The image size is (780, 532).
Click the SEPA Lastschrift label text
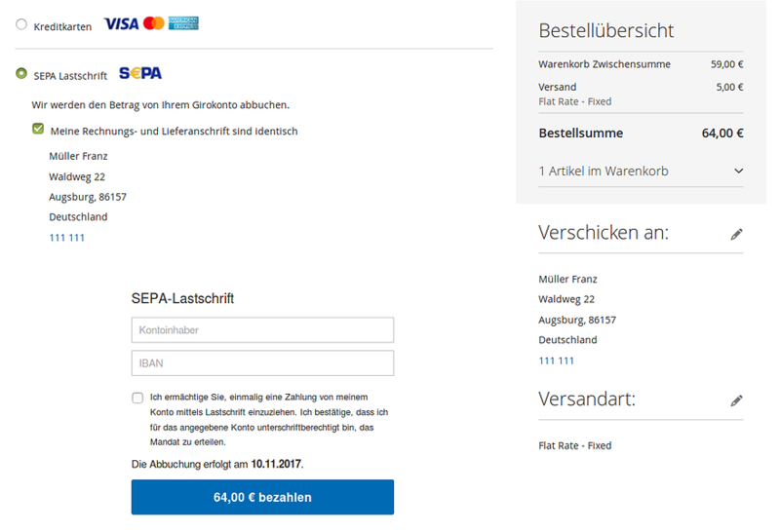click(70, 75)
